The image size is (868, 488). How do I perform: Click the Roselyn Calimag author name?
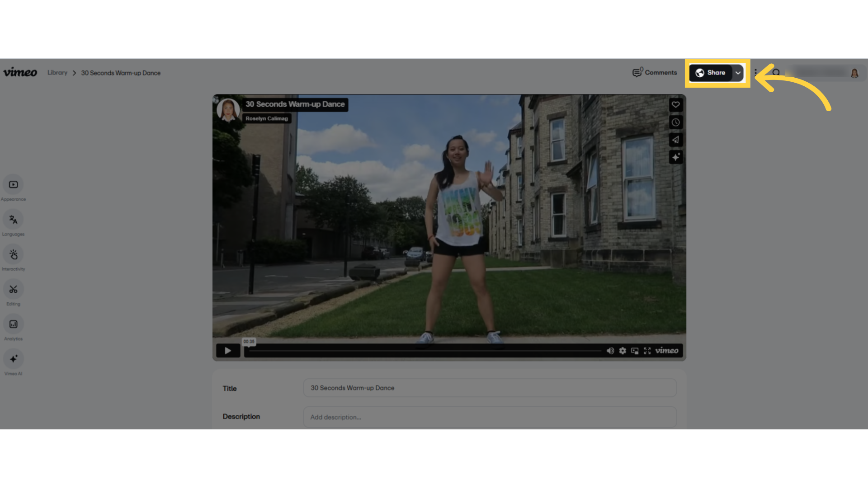click(x=267, y=118)
